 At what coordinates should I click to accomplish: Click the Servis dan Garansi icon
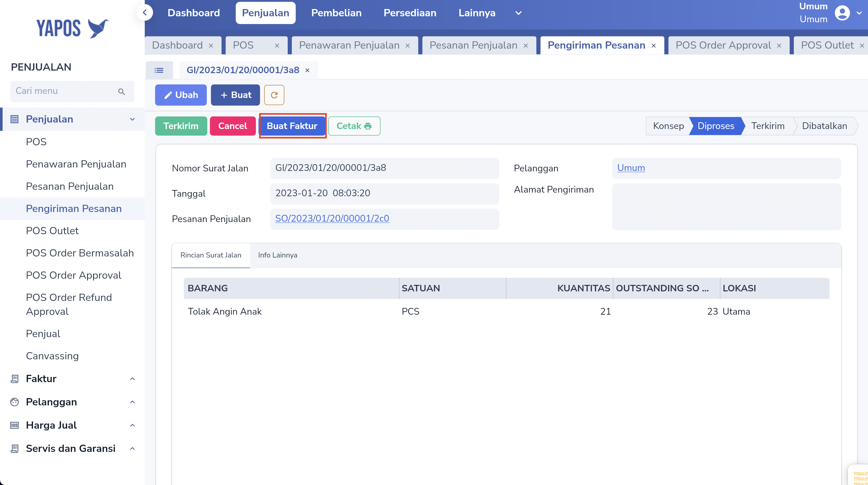(x=14, y=448)
